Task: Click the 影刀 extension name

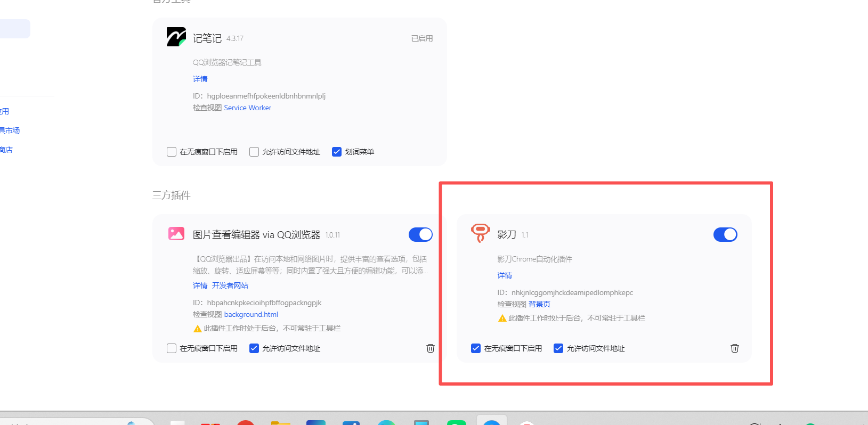Action: (507, 235)
